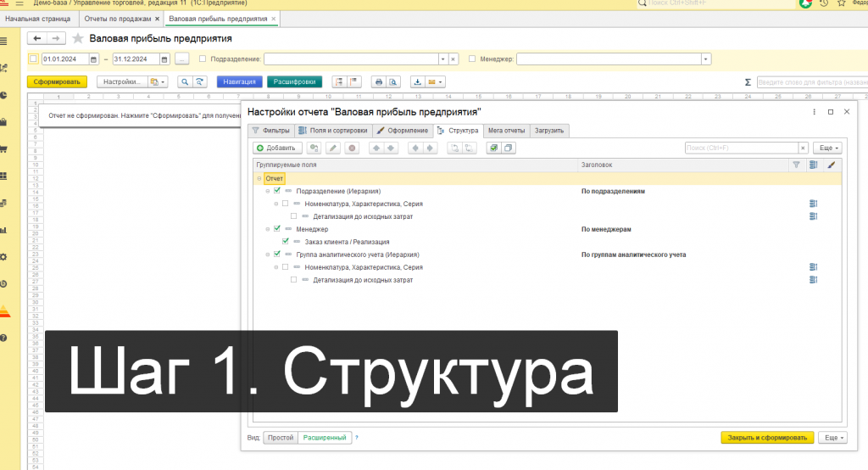Image resolution: width=868 pixels, height=470 pixels.
Task: Click the blue Навигация button
Action: 239,82
